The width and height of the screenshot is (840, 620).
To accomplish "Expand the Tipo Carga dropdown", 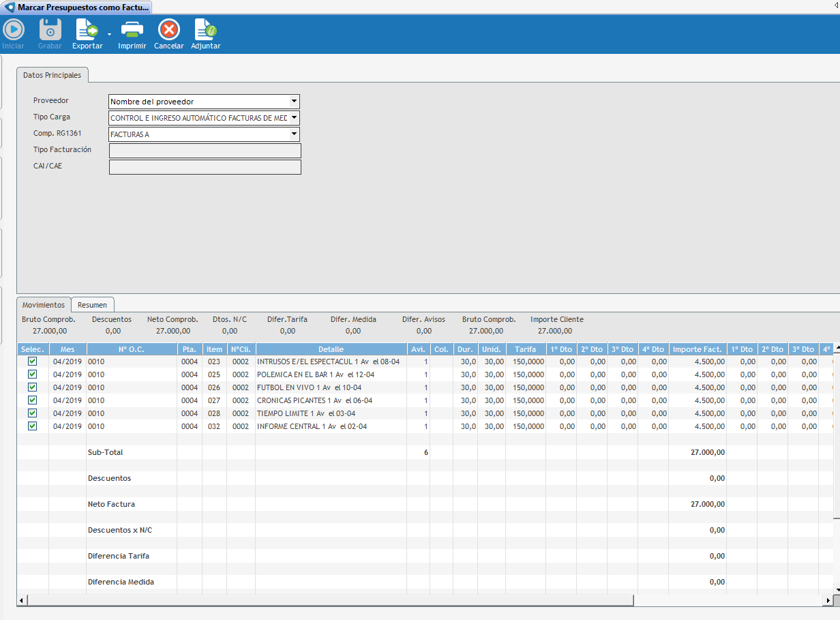I will pos(294,118).
